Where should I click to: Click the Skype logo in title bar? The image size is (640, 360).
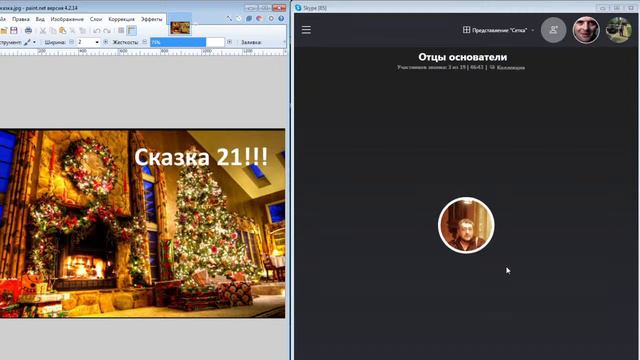point(298,8)
